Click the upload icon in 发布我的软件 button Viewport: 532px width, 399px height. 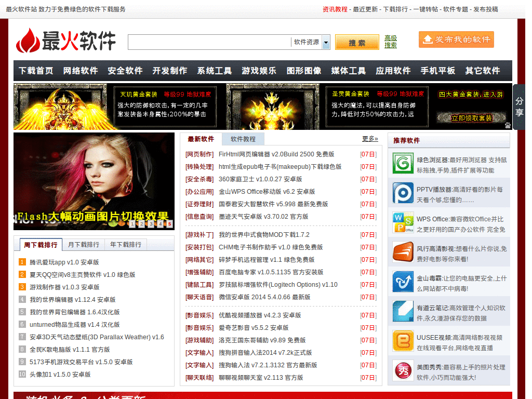click(x=428, y=39)
